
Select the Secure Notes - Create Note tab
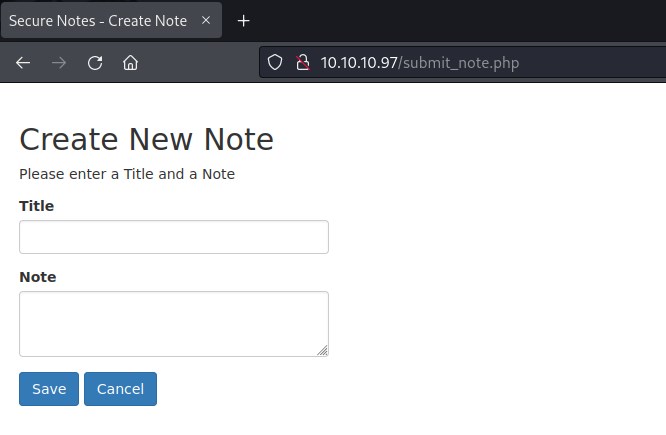[98, 20]
